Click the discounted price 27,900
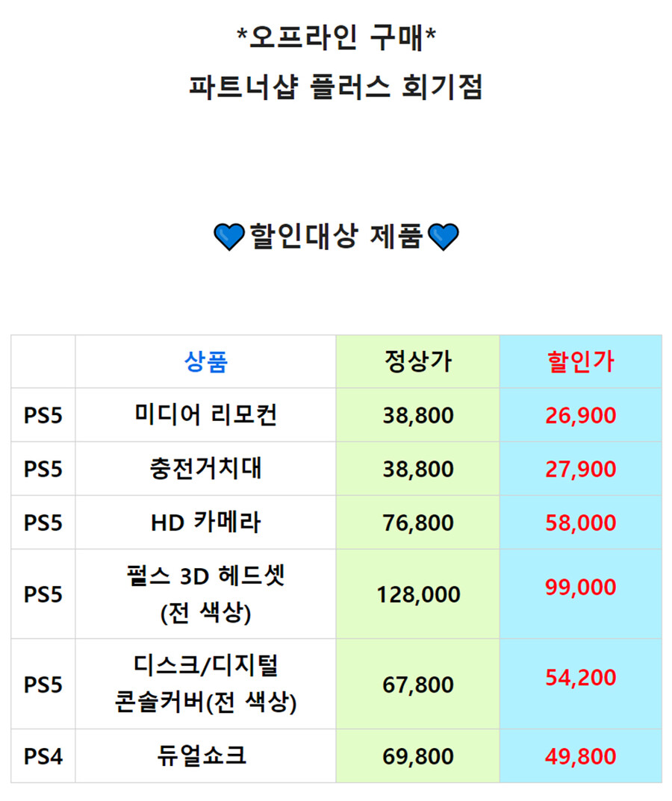The height and width of the screenshot is (801, 672). pyautogui.click(x=580, y=469)
